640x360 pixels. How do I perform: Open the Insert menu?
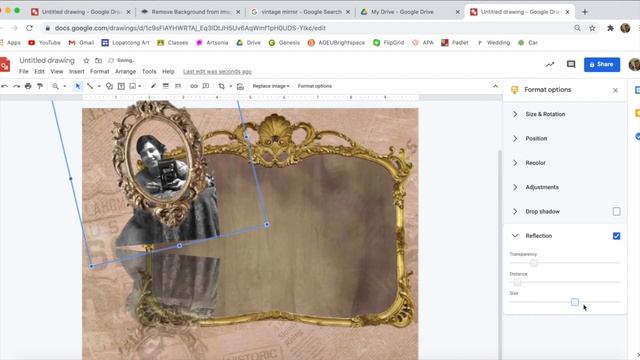(x=76, y=71)
